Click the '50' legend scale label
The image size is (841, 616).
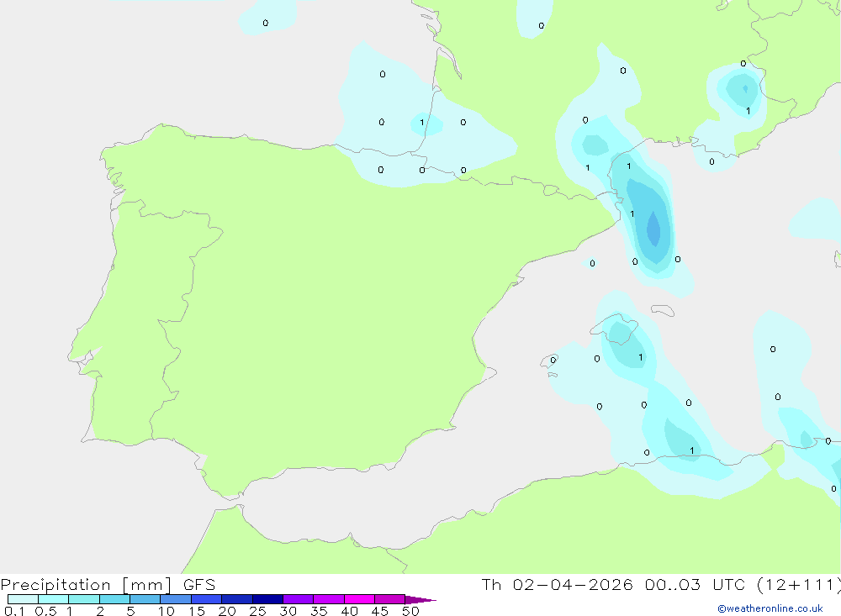click(411, 611)
